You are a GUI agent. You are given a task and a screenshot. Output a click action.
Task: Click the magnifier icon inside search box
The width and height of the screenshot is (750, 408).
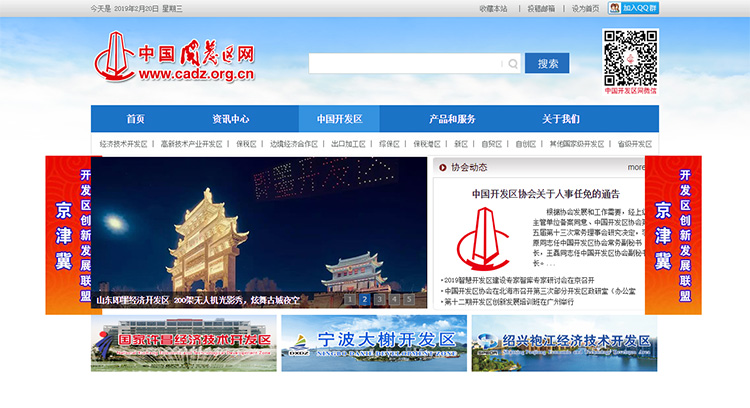click(513, 64)
